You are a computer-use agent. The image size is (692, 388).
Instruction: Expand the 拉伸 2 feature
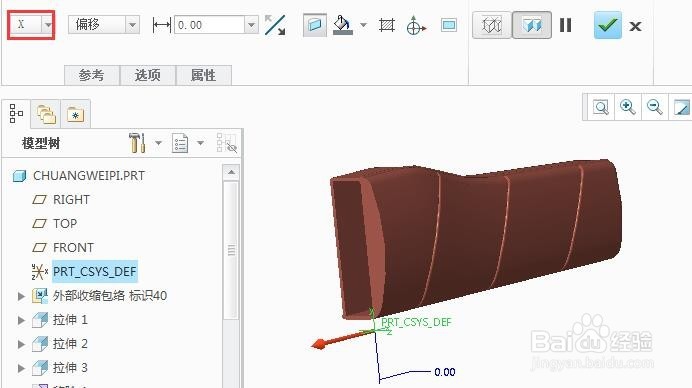(x=21, y=343)
